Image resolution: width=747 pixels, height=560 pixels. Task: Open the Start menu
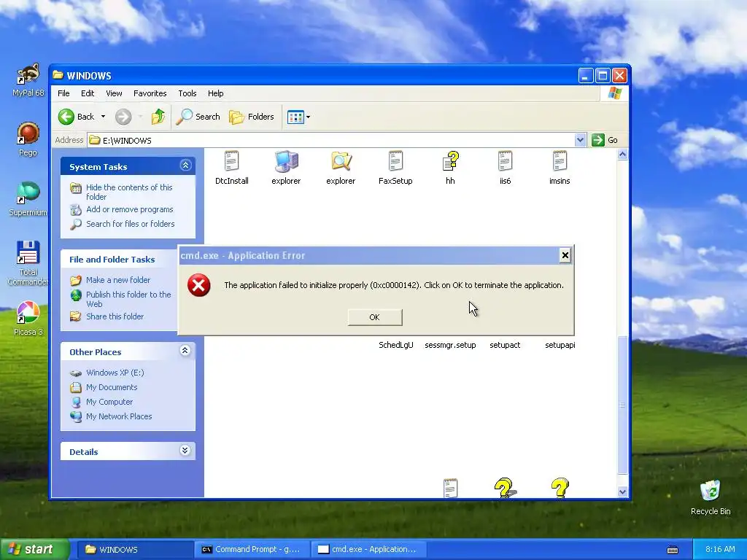[x=34, y=549]
